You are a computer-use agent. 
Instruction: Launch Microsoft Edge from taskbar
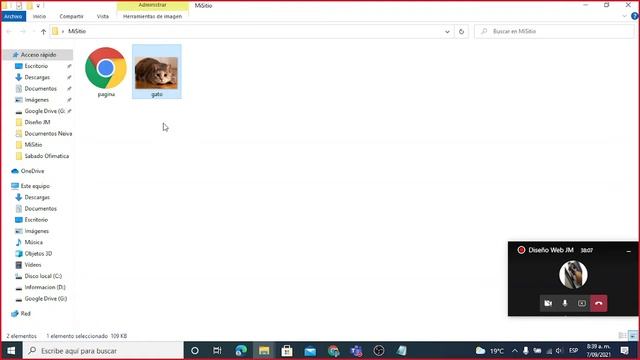pyautogui.click(x=241, y=351)
